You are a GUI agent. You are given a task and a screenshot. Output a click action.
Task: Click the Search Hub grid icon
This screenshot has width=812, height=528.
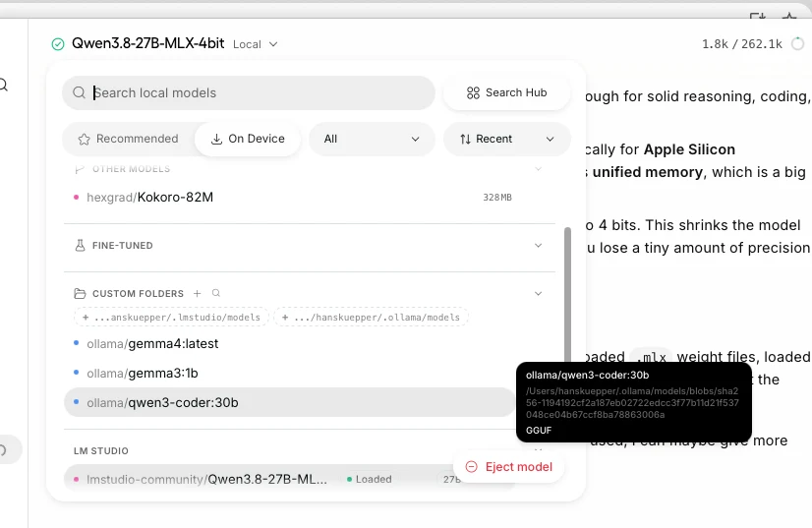click(473, 92)
